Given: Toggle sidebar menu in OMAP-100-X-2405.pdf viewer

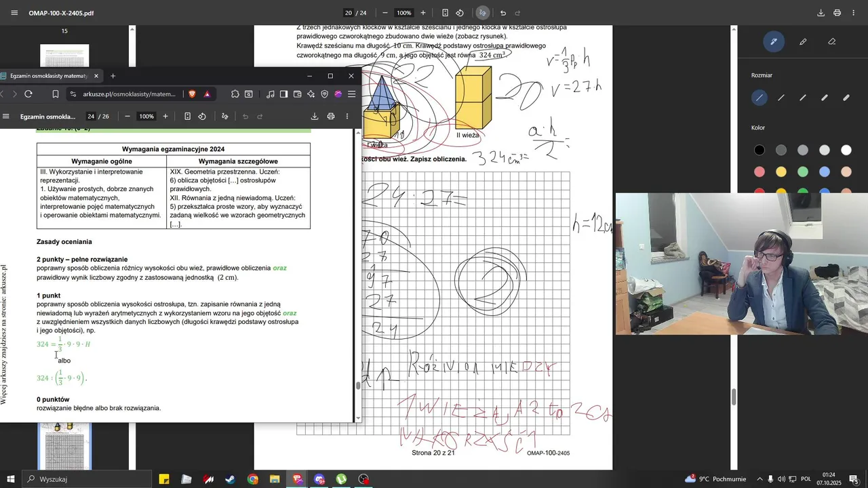Looking at the screenshot, I should point(14,13).
